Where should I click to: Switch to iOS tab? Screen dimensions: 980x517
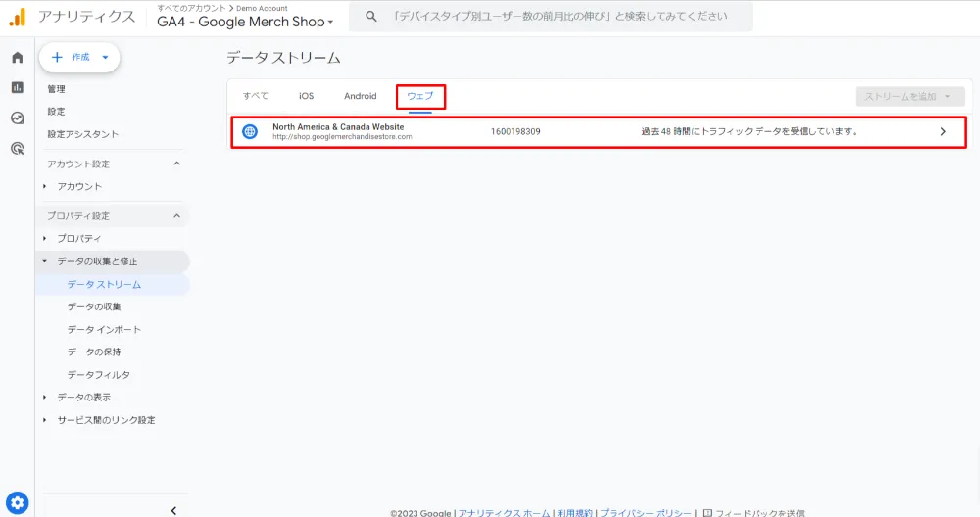[x=306, y=96]
